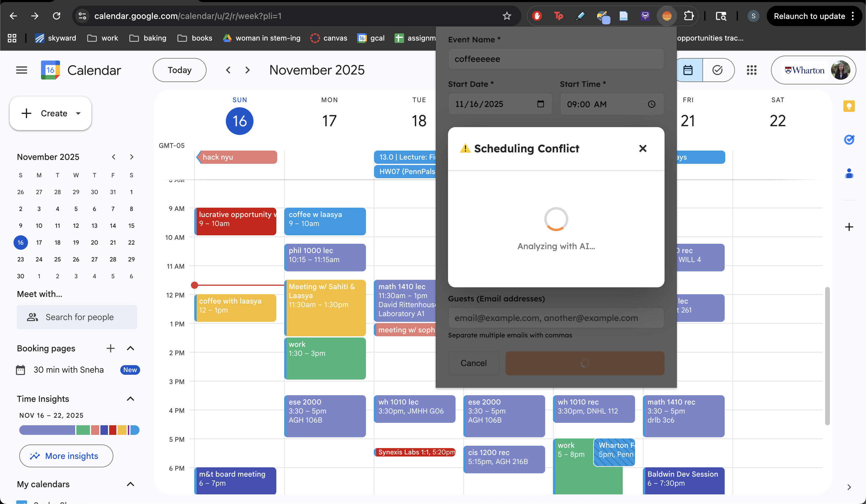Click the Search for people field

coord(77,317)
